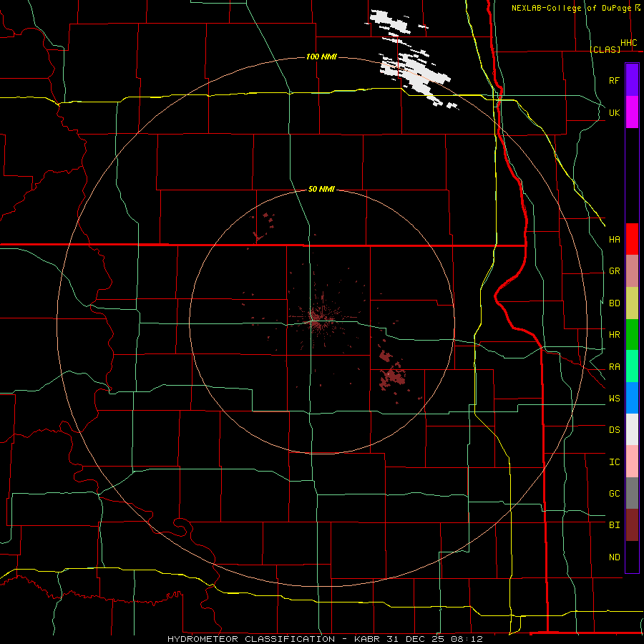Click the ND black legend swatch
Image resolution: width=644 pixels, height=644 pixels.
(x=632, y=557)
